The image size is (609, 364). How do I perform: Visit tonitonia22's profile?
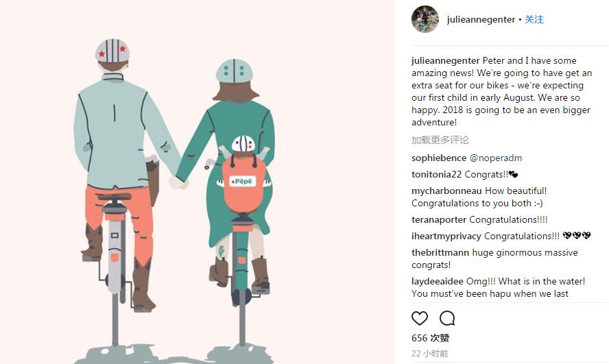click(436, 175)
